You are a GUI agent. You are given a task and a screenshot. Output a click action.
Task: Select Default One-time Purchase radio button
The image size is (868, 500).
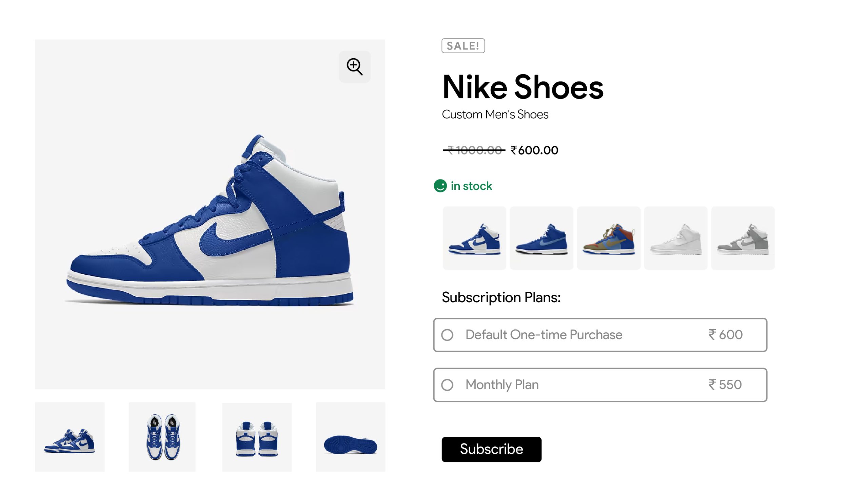point(447,335)
